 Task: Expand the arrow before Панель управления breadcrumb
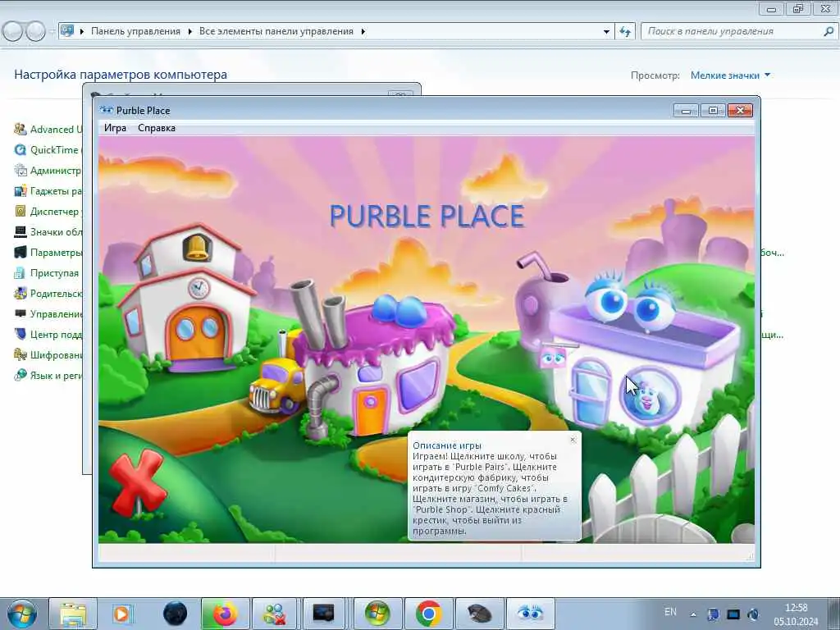coord(82,31)
